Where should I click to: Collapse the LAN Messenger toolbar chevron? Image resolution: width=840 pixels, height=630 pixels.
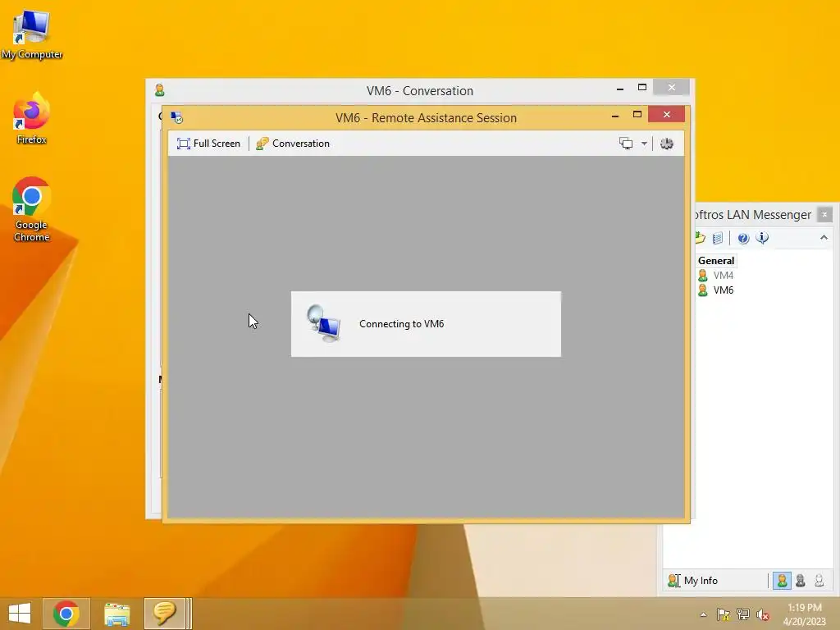(824, 237)
